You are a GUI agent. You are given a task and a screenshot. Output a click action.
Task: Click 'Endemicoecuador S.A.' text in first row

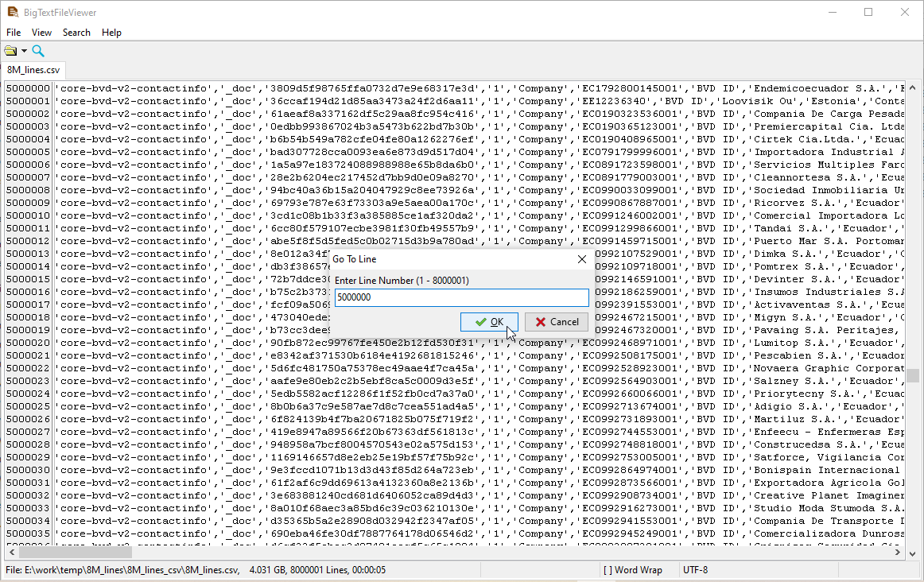point(817,88)
